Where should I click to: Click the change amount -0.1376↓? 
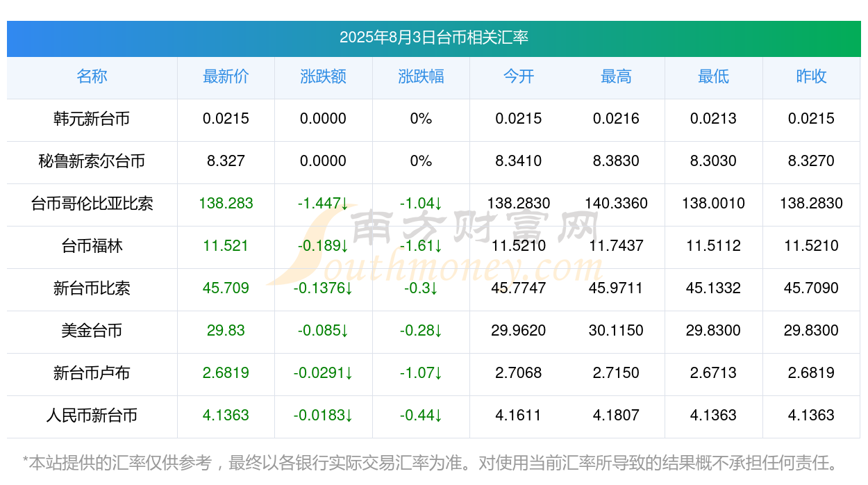pos(323,288)
